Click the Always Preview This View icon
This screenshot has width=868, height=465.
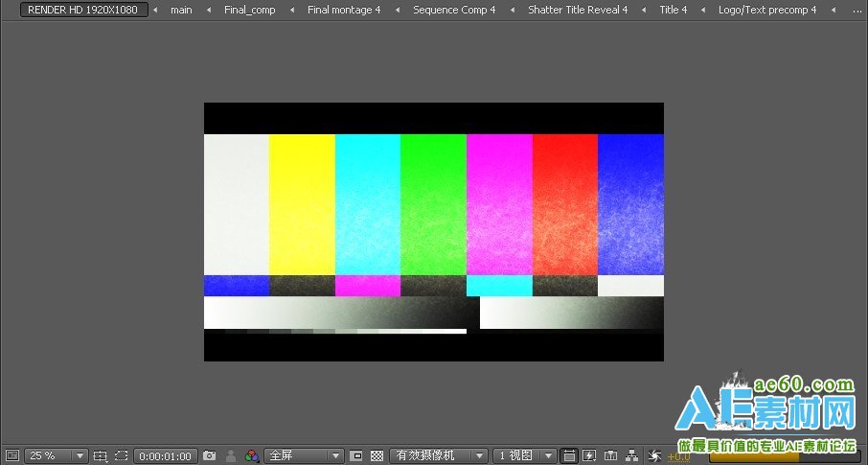[x=11, y=455]
